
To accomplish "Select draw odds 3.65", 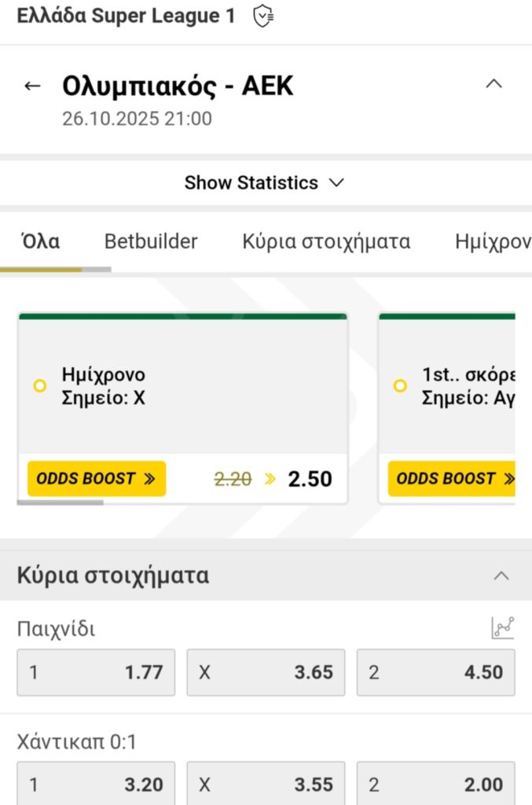I will [266, 672].
